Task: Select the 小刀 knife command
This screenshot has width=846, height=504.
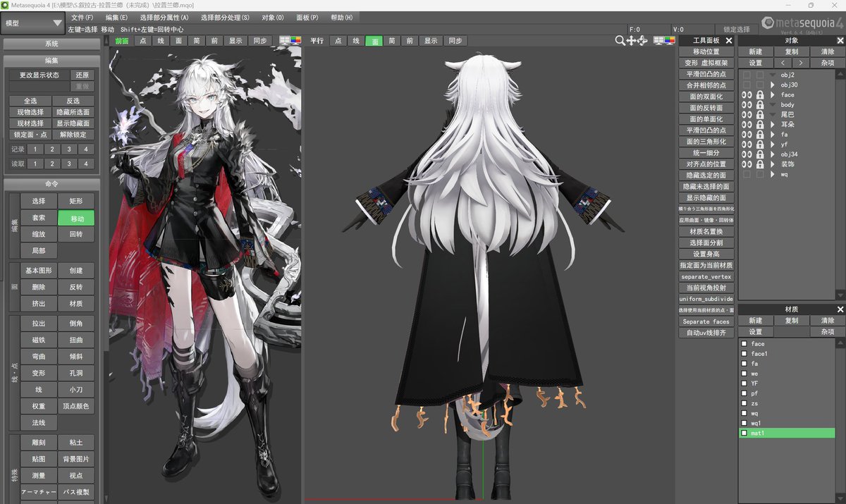Action: 76,390
